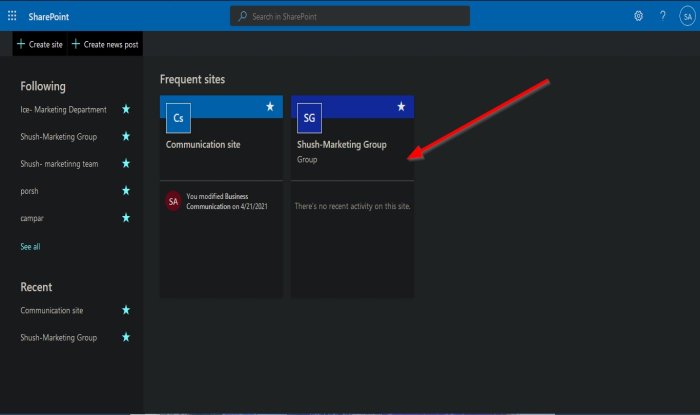Open Shush- marketinng team site
Screen dimensions: 700x415
click(59, 164)
